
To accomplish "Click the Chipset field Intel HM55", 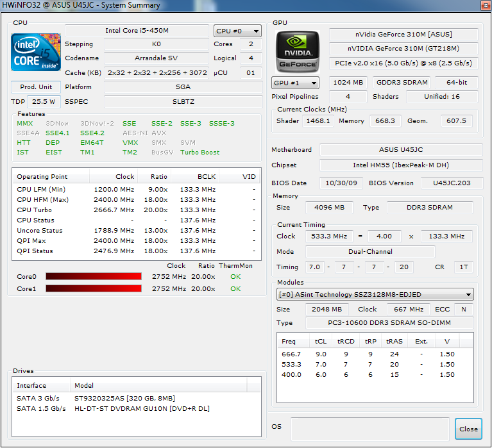I will [x=401, y=165].
